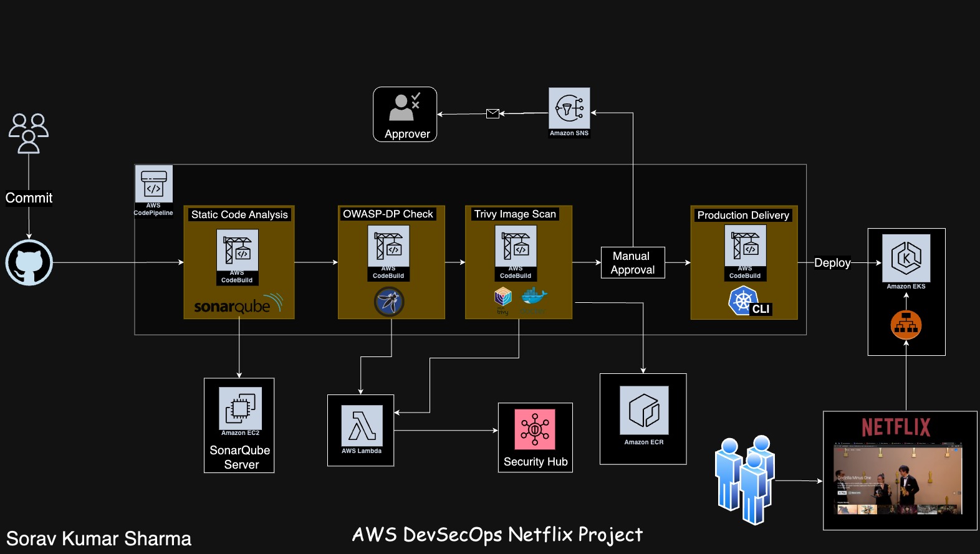Click the Amazon EKS icon
The image size is (980, 554).
[x=906, y=258]
